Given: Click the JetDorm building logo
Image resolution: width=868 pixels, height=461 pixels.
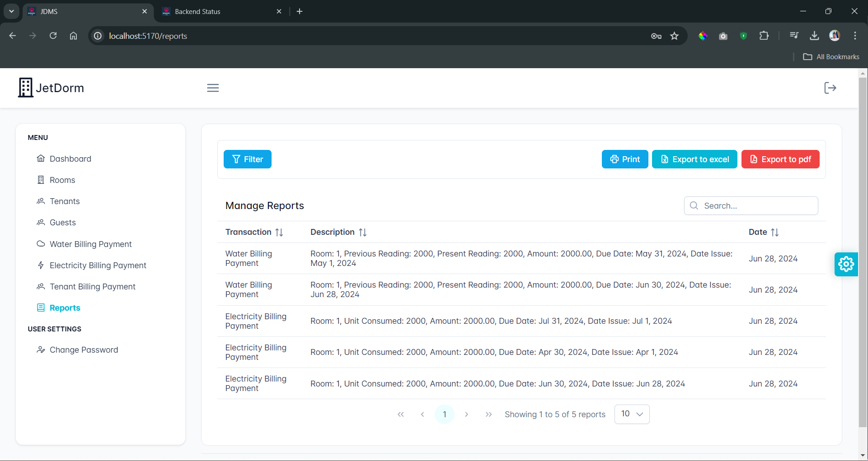Looking at the screenshot, I should (25, 88).
